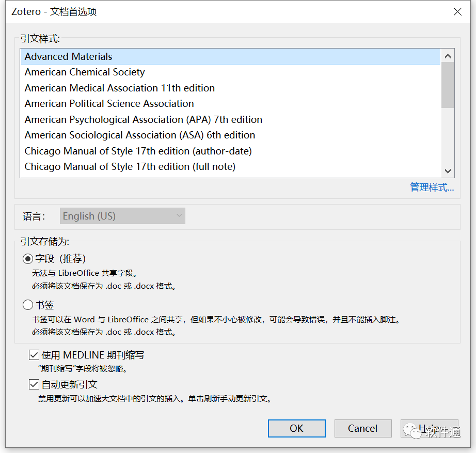476x453 pixels.
Task: Open the 语言 English (US) dropdown
Action: click(x=122, y=216)
